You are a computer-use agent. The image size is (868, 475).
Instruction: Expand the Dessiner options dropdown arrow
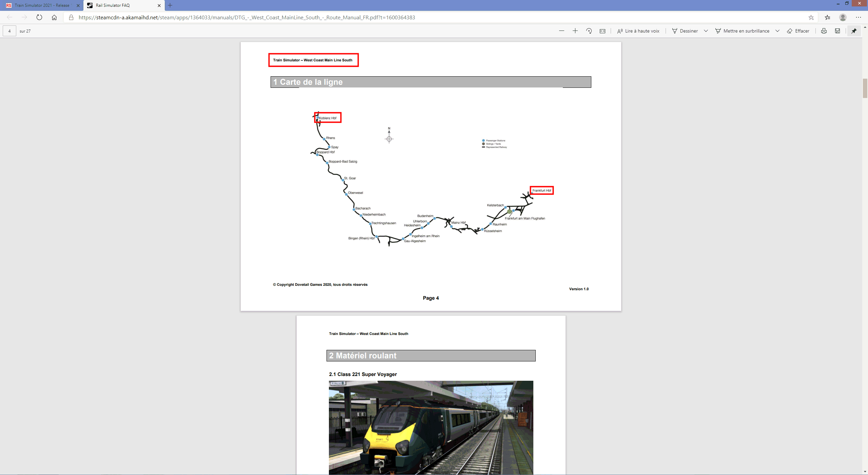(x=706, y=31)
